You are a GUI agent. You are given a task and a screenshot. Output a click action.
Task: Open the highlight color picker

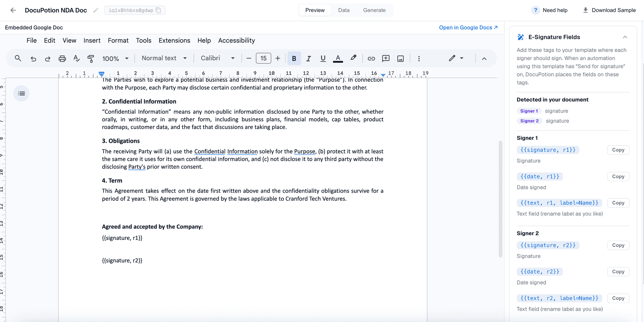pyautogui.click(x=353, y=58)
